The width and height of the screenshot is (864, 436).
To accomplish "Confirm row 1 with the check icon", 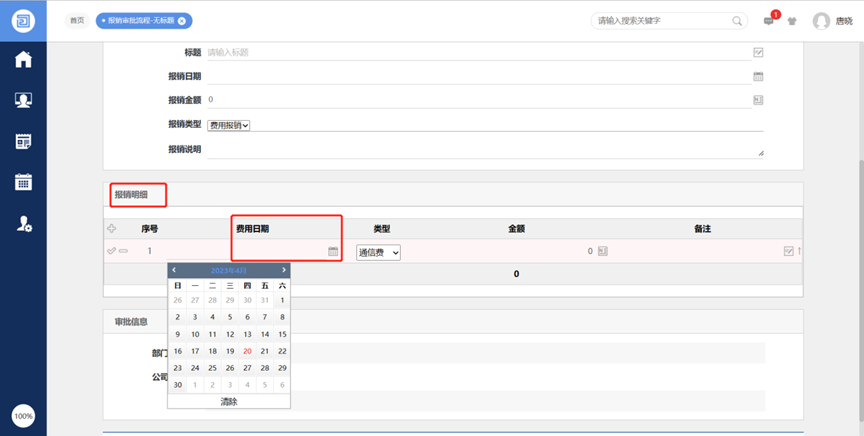I will pos(111,251).
